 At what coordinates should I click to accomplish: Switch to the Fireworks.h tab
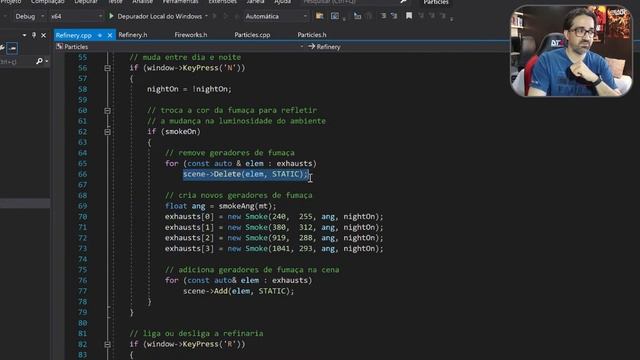pyautogui.click(x=191, y=35)
